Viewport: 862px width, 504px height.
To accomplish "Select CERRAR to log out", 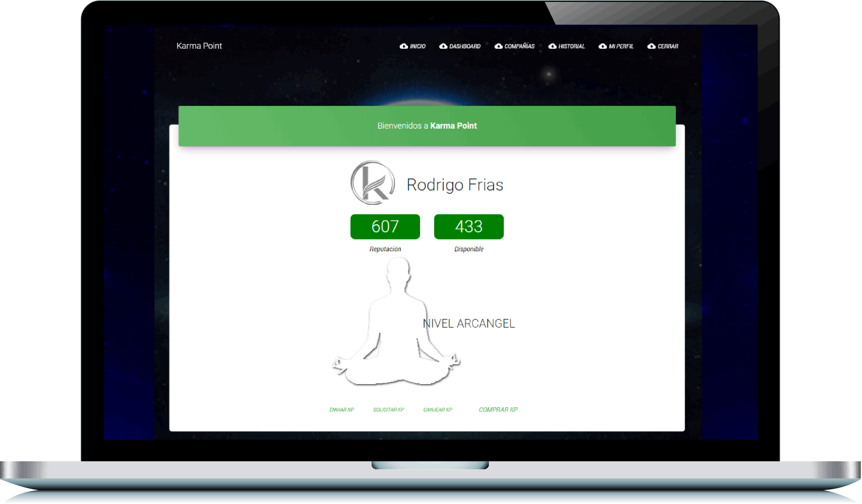I will point(668,46).
